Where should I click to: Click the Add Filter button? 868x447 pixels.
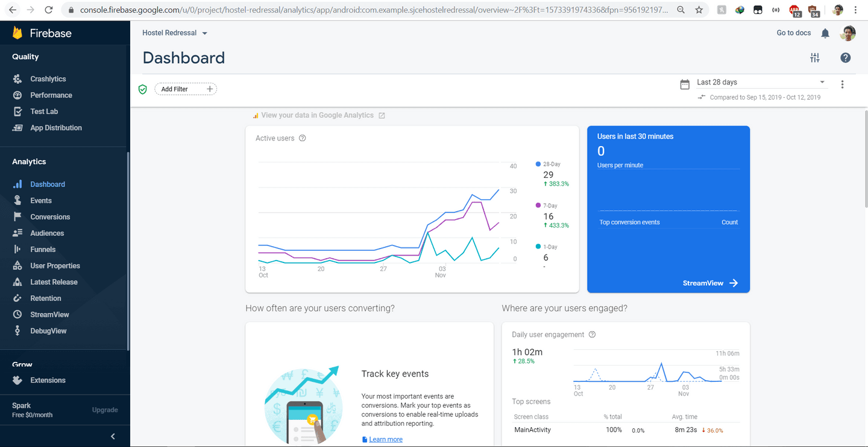(186, 89)
